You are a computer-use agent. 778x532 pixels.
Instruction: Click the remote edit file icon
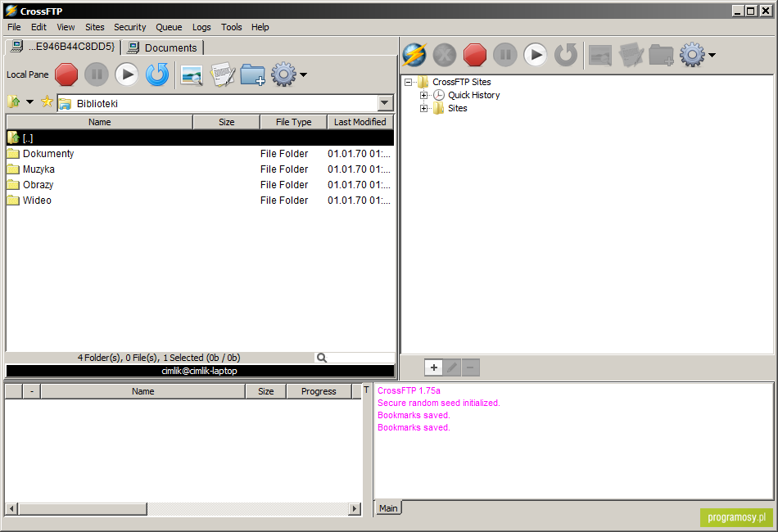pos(631,55)
